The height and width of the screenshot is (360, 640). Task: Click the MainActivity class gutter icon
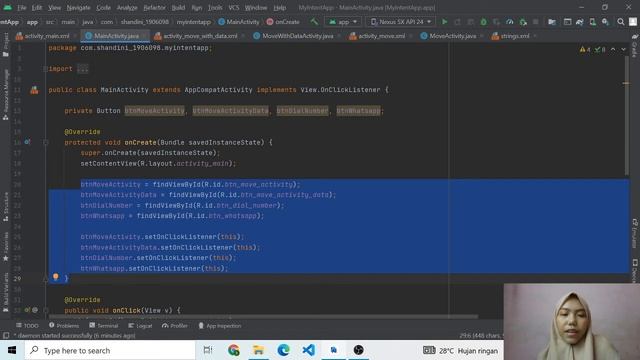click(34, 90)
